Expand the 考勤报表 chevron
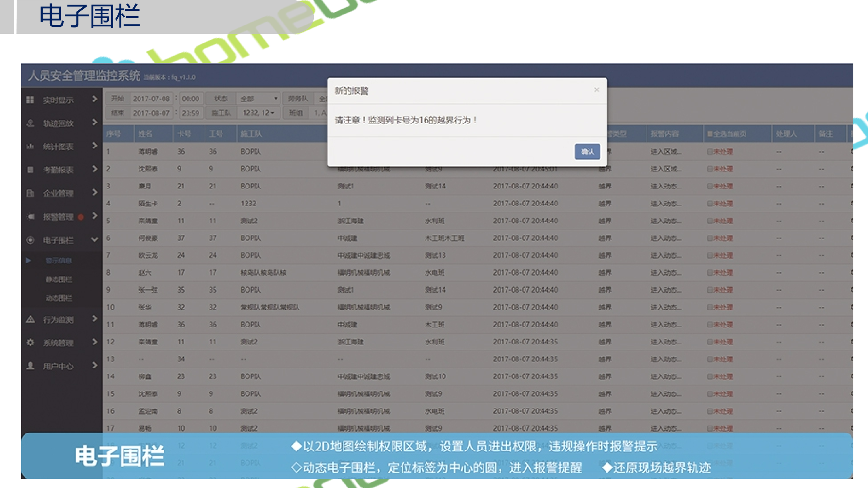The height and width of the screenshot is (488, 868). pos(95,169)
